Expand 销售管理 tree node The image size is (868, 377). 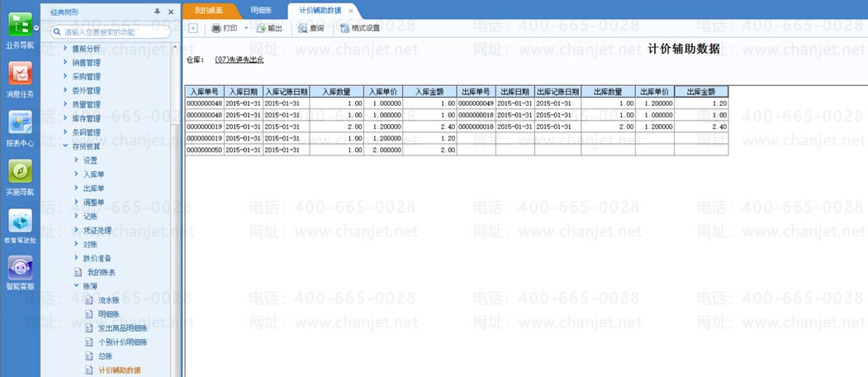pos(65,63)
